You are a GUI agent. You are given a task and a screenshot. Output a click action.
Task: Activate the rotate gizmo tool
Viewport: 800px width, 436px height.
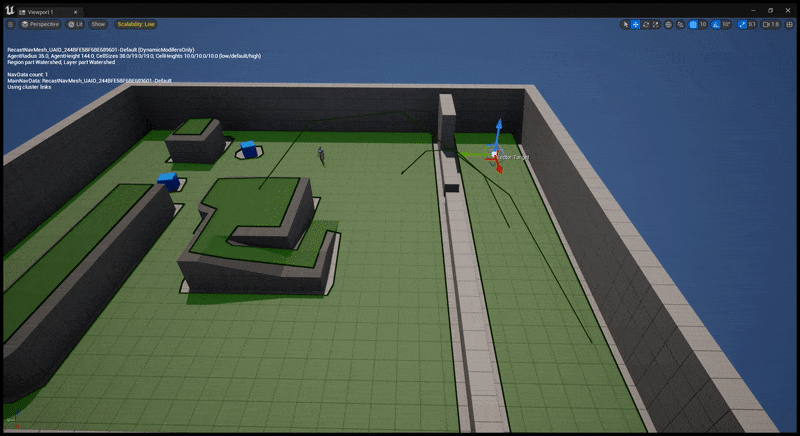coord(646,24)
